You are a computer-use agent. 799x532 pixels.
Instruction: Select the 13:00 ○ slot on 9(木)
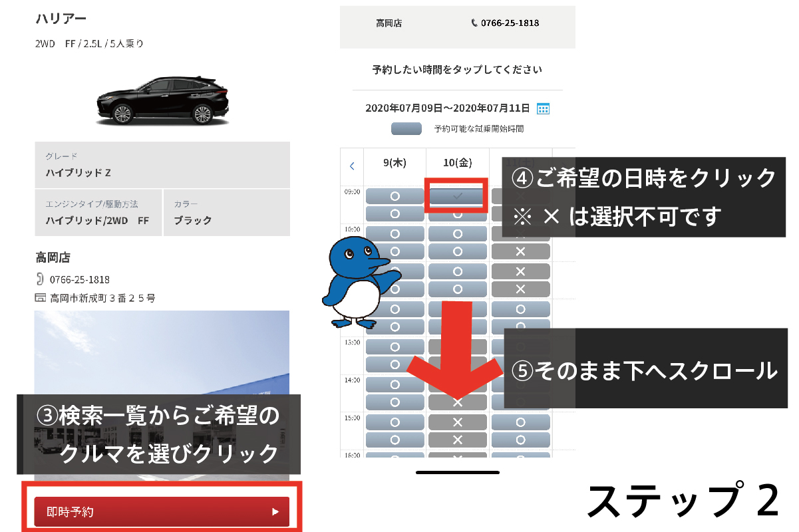pos(395,345)
